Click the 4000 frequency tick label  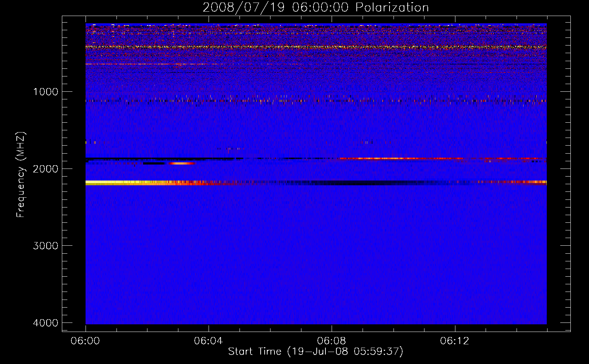46,323
